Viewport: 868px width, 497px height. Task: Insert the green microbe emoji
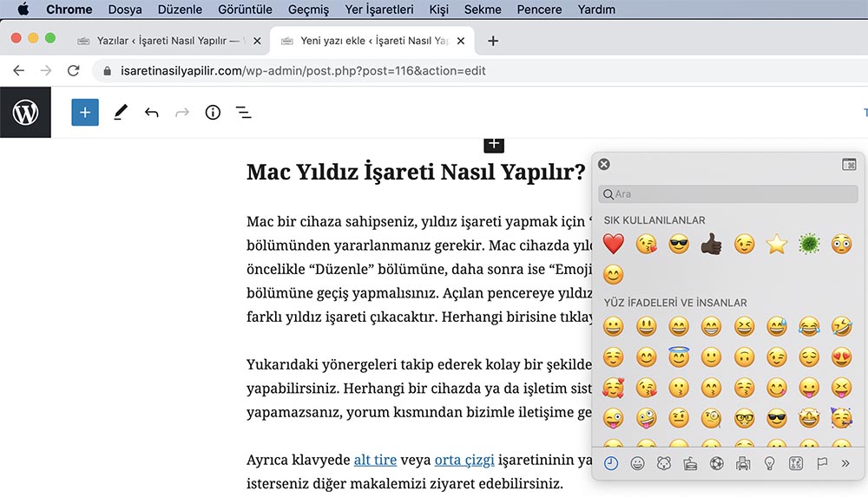point(809,244)
